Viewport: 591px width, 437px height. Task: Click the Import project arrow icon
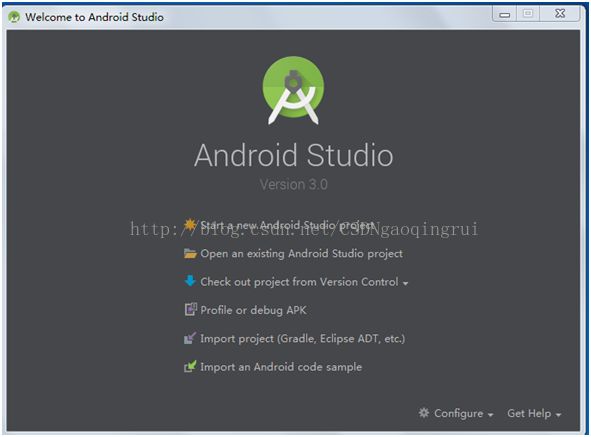point(190,338)
